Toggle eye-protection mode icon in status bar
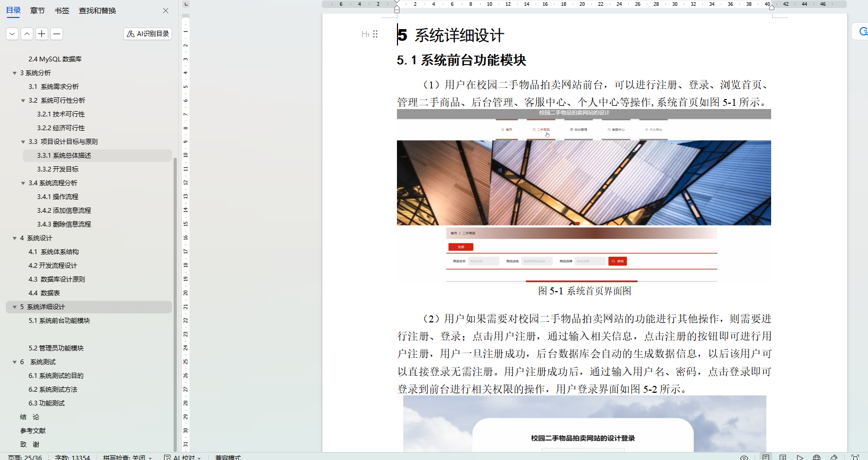 click(x=744, y=457)
